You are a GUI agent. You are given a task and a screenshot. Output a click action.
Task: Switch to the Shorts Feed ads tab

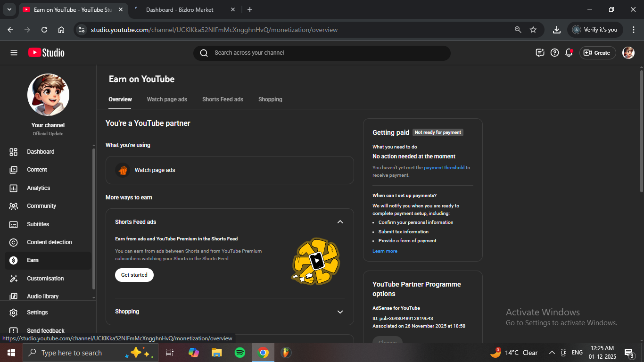pyautogui.click(x=223, y=99)
